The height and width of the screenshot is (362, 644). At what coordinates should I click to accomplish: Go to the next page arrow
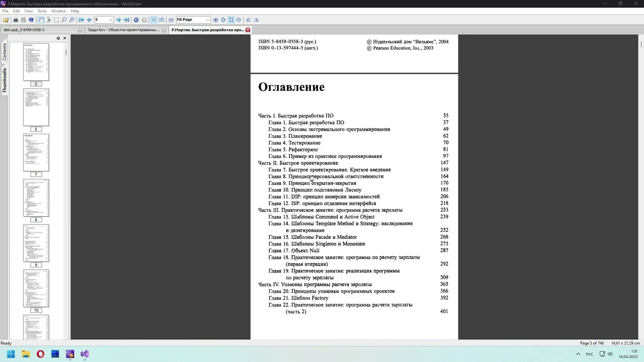pos(118,20)
